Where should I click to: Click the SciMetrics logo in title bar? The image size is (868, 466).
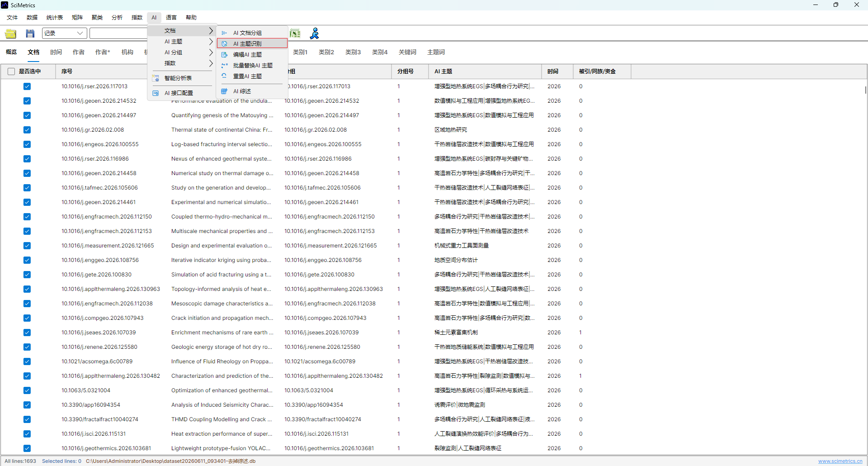(5, 5)
